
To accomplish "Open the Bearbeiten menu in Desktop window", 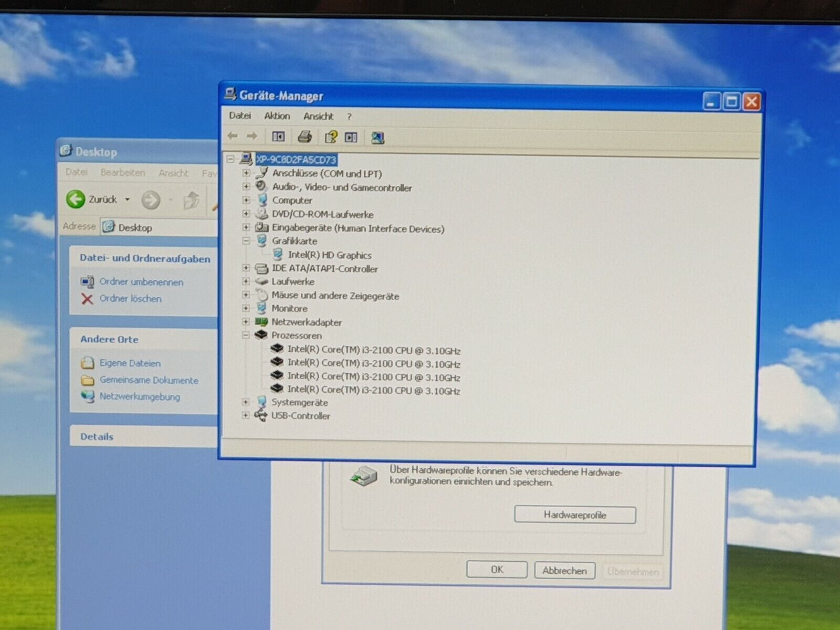I will pyautogui.click(x=123, y=172).
